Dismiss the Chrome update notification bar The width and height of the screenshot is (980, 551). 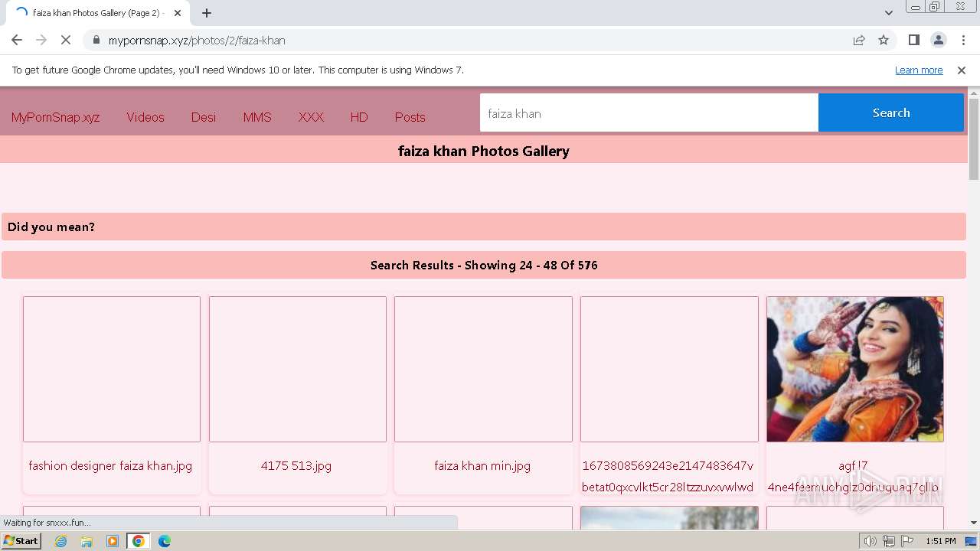(962, 70)
